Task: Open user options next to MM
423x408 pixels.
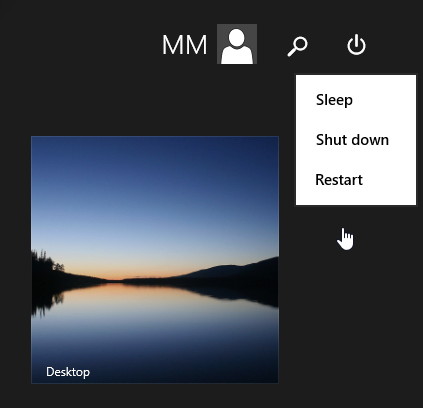Action: (237, 44)
